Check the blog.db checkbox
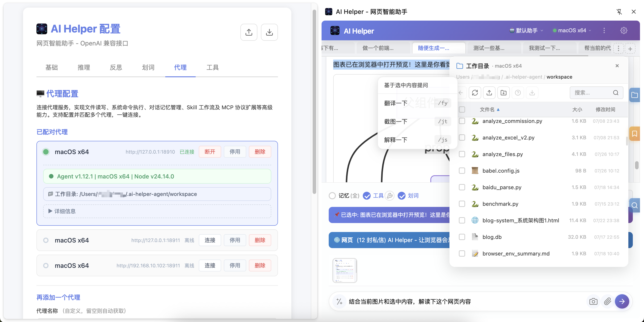The image size is (644, 322). tap(462, 237)
